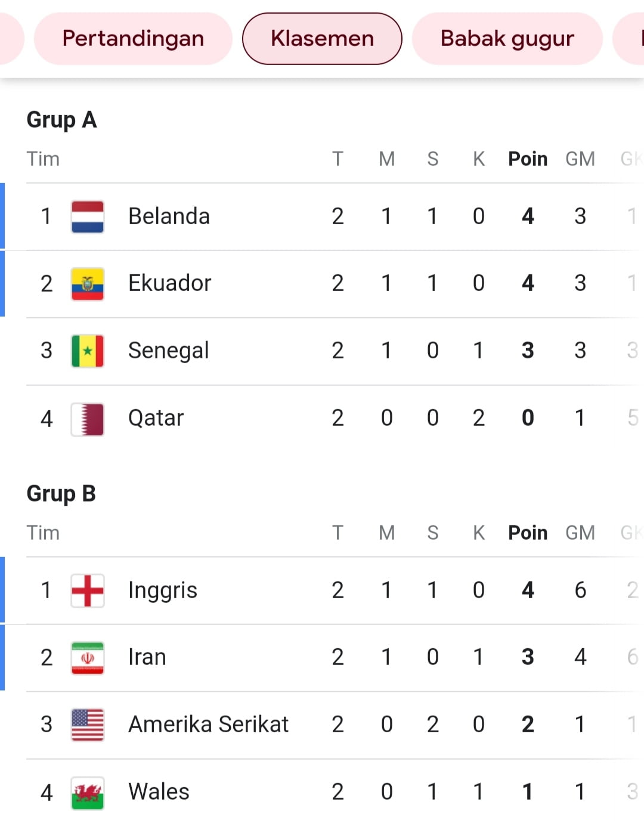Click the Poin column header in Grup A
Viewport: 644px width, 839px height.
(x=528, y=159)
